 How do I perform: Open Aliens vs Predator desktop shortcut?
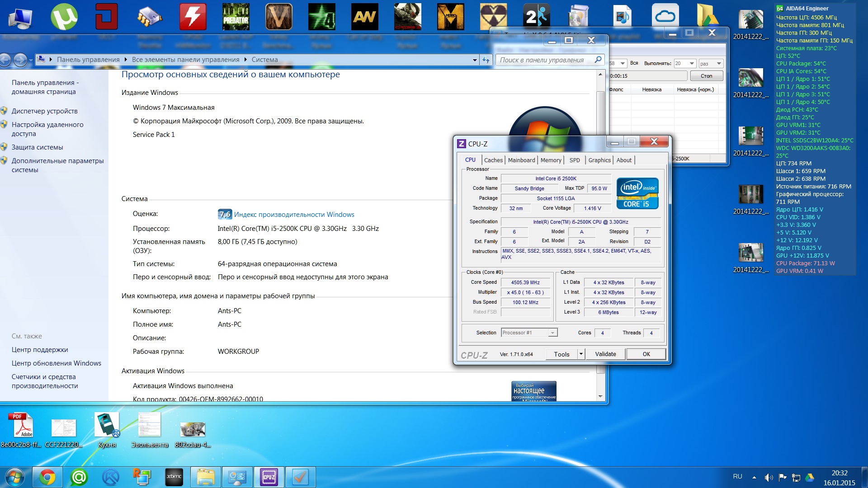pos(236,17)
